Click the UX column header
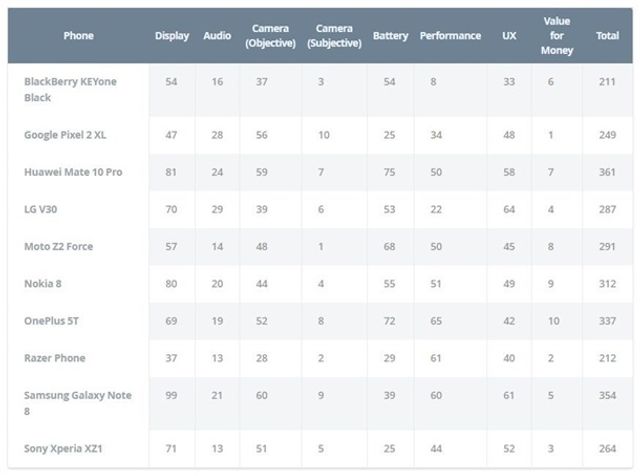640x476 pixels. point(509,36)
